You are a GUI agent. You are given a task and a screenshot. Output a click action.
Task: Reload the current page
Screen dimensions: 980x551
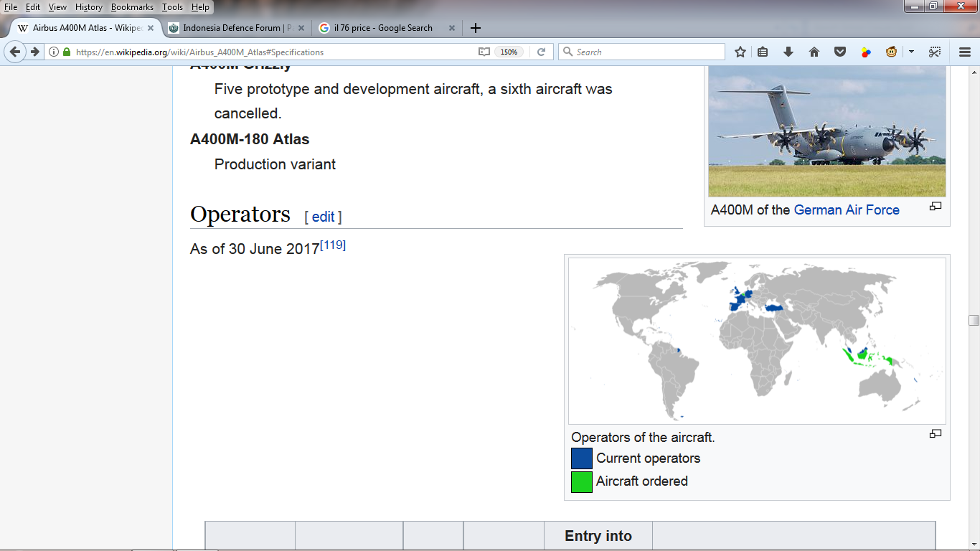(x=541, y=52)
